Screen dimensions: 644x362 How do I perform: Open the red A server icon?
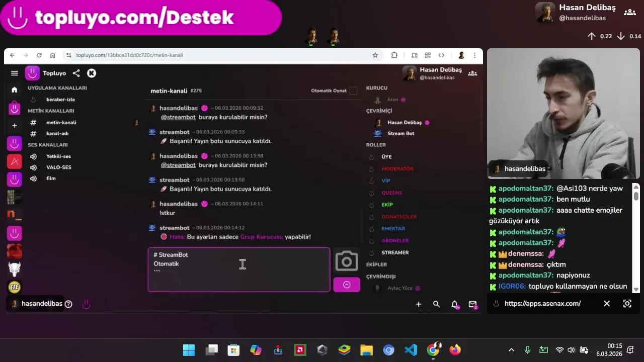click(x=15, y=161)
